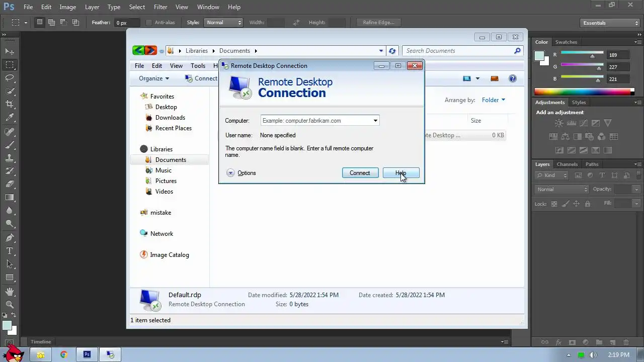Open the layer Kind filter dropdown
The height and width of the screenshot is (362, 644).
pyautogui.click(x=552, y=175)
